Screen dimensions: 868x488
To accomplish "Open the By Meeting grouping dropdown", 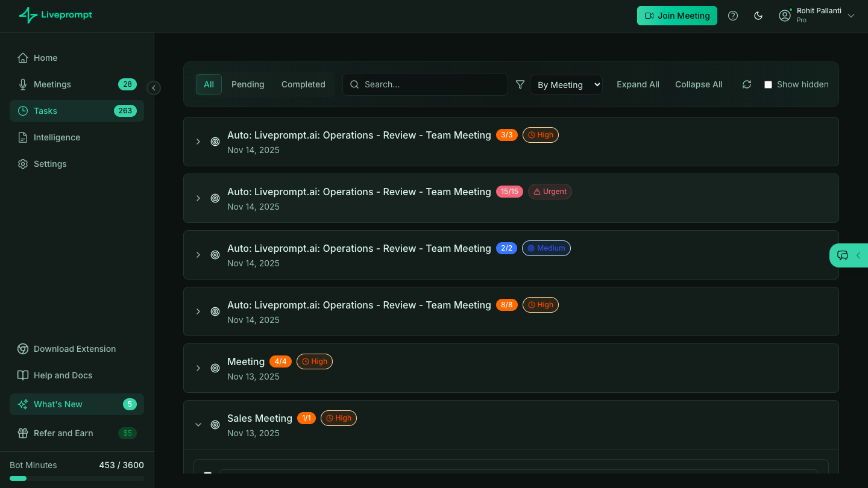I will pos(566,84).
